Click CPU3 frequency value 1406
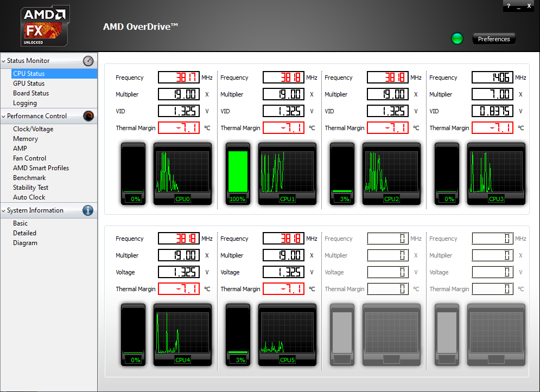 pyautogui.click(x=492, y=78)
